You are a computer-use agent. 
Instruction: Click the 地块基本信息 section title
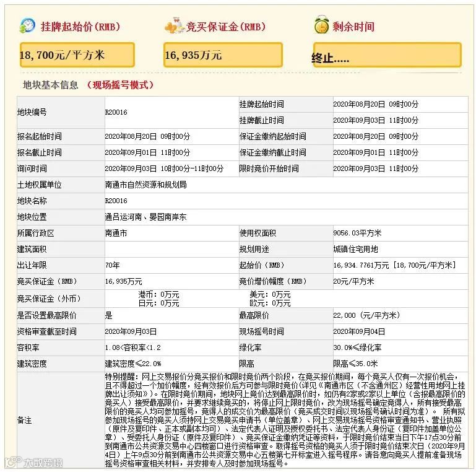click(x=51, y=85)
